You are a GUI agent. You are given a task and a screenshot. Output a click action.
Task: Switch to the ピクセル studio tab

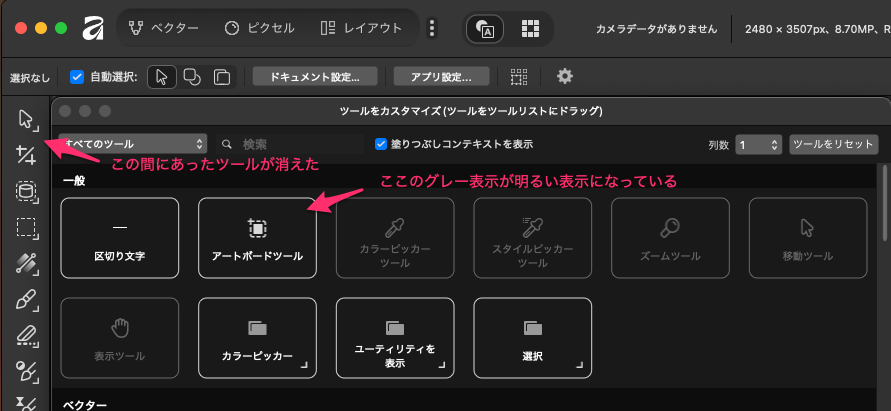pyautogui.click(x=259, y=28)
